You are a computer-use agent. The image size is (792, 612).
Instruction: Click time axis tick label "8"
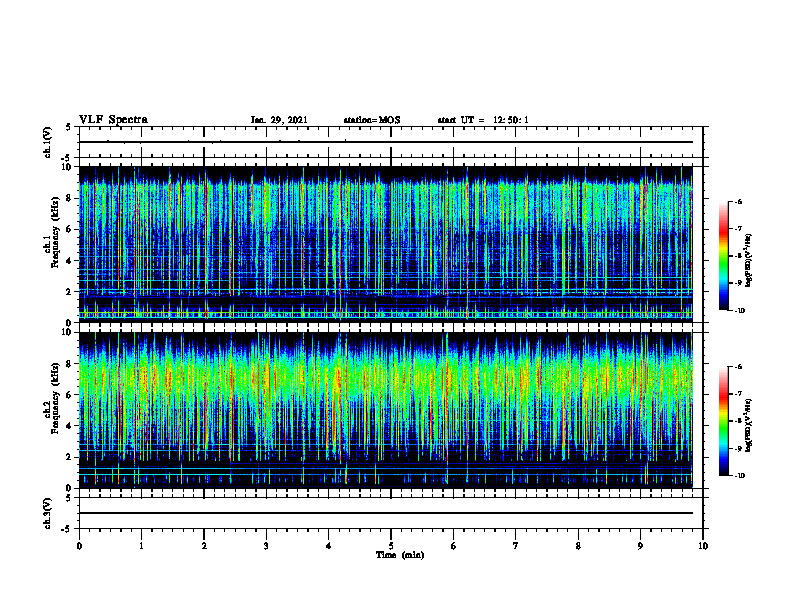pyautogui.click(x=578, y=546)
